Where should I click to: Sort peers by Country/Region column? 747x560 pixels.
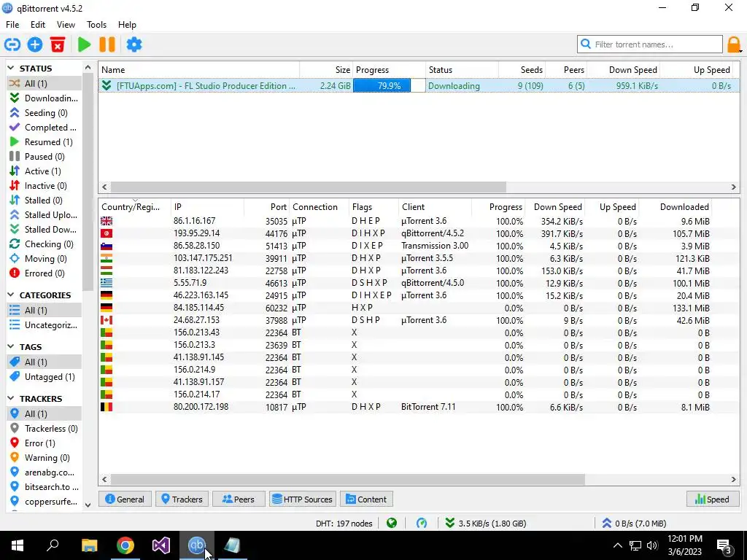pos(134,207)
